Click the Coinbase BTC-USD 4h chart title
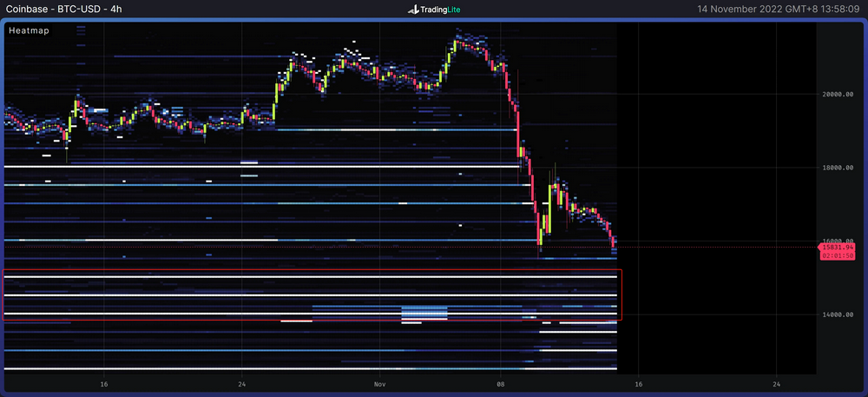This screenshot has width=868, height=397. (64, 10)
